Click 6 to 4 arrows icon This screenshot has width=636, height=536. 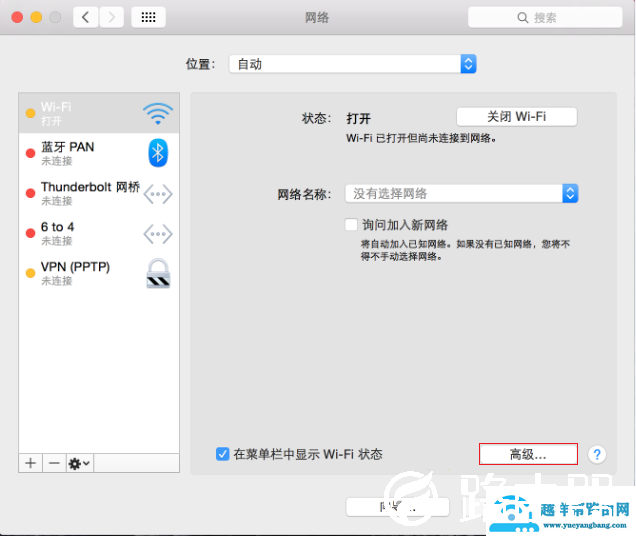tap(158, 234)
